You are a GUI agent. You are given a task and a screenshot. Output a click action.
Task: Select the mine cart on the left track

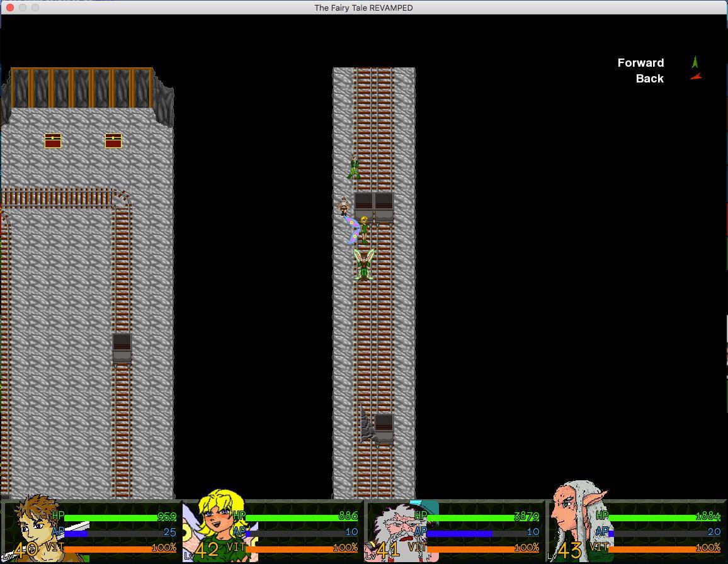pyautogui.click(x=122, y=347)
